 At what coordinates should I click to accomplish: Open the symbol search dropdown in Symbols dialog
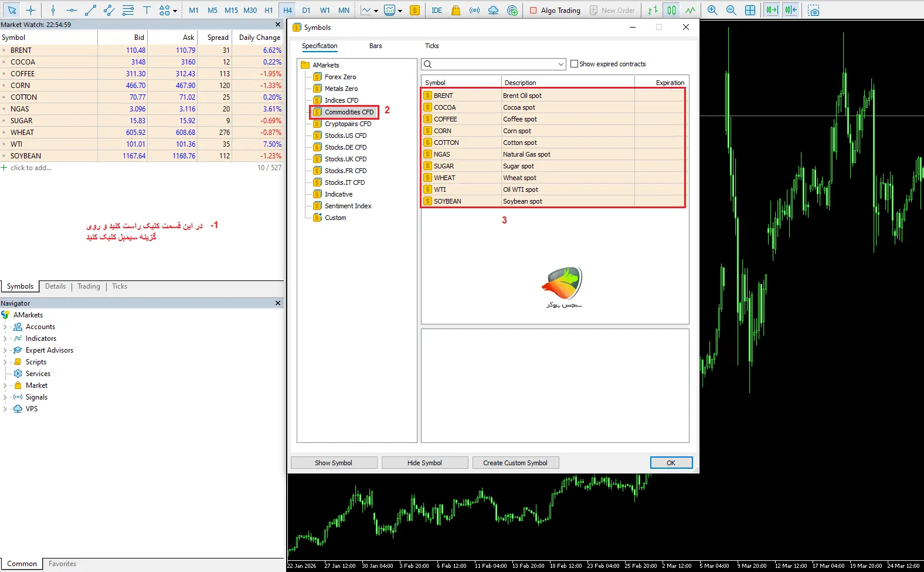(x=561, y=65)
